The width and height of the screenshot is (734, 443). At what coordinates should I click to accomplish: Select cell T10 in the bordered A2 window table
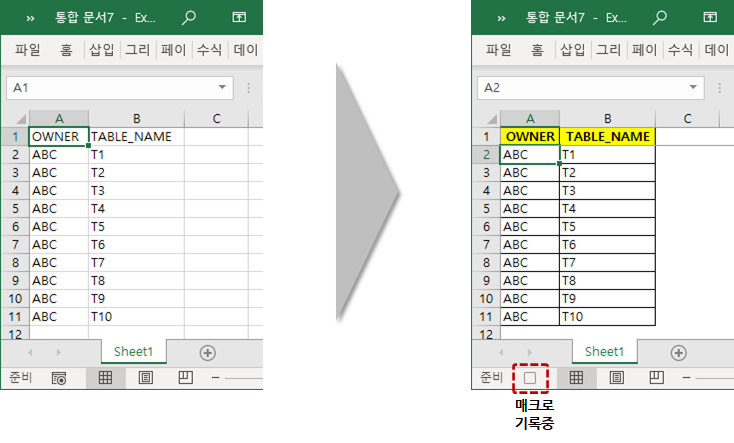coord(607,317)
